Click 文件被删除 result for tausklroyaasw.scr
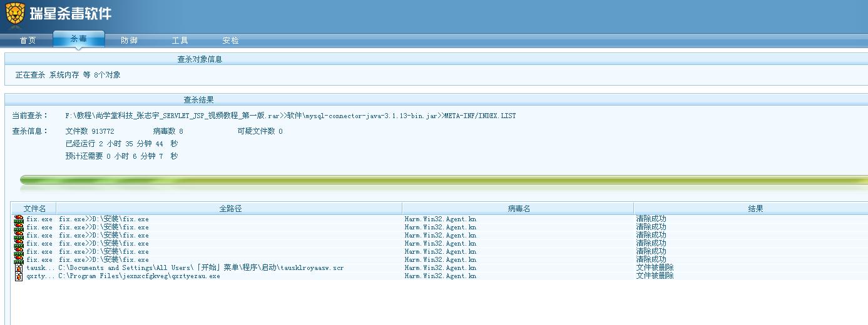 point(655,267)
